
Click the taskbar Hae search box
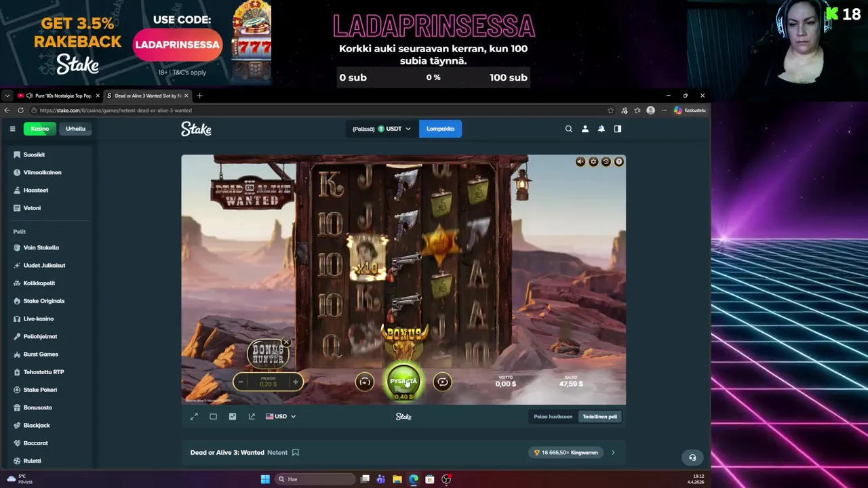point(315,479)
